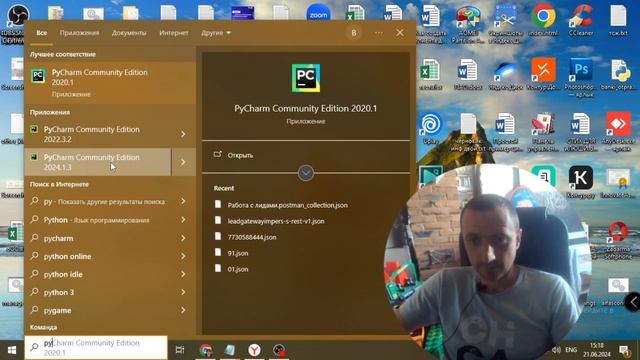Open the certificate icon on desktop
640x360 pixels.
618,182
